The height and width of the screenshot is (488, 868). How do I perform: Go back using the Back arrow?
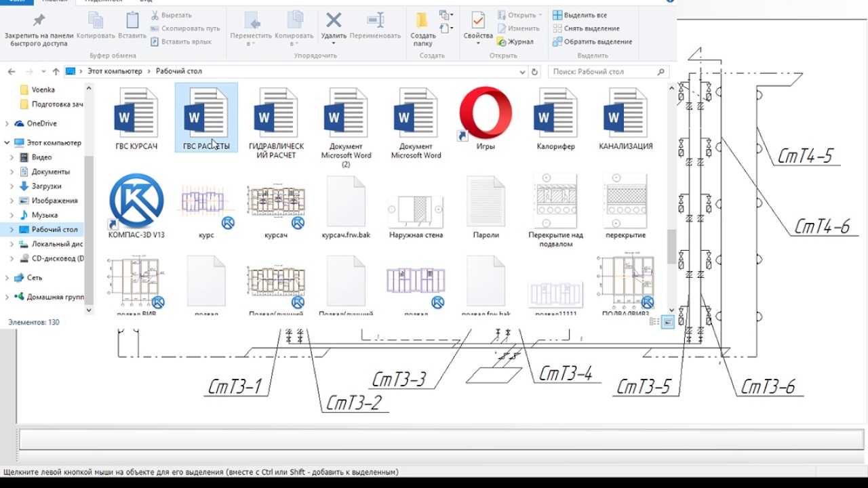coord(12,71)
